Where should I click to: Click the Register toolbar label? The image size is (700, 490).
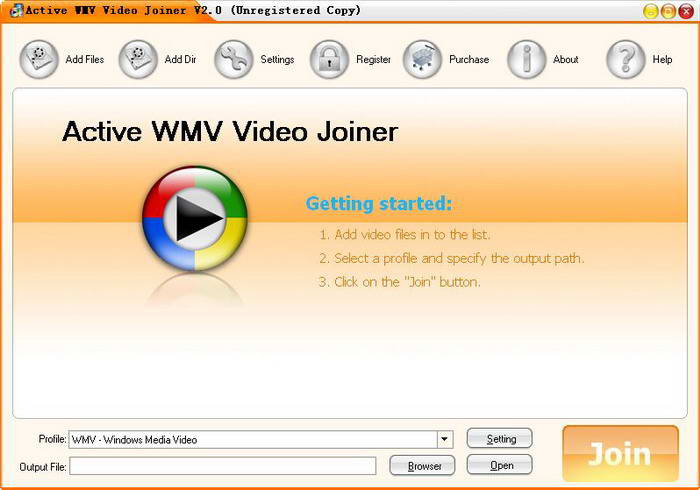pos(373,59)
